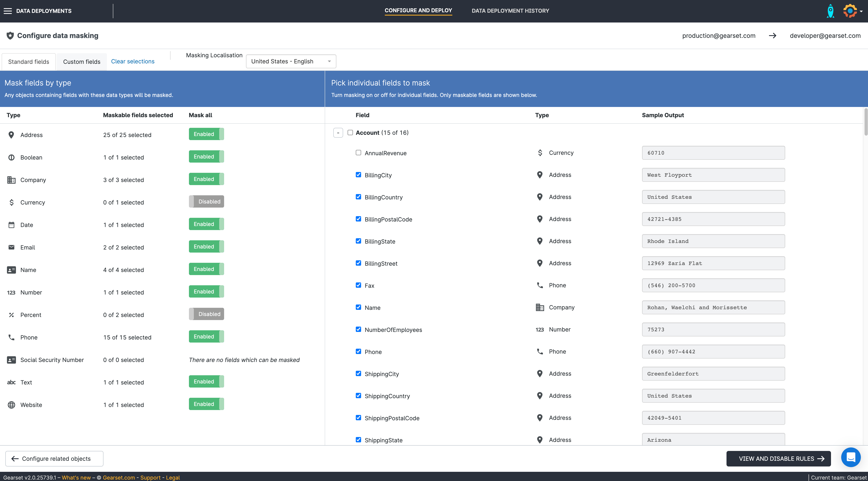Open the hamburger menu icon
This screenshot has height=481, width=868.
pyautogui.click(x=7, y=11)
